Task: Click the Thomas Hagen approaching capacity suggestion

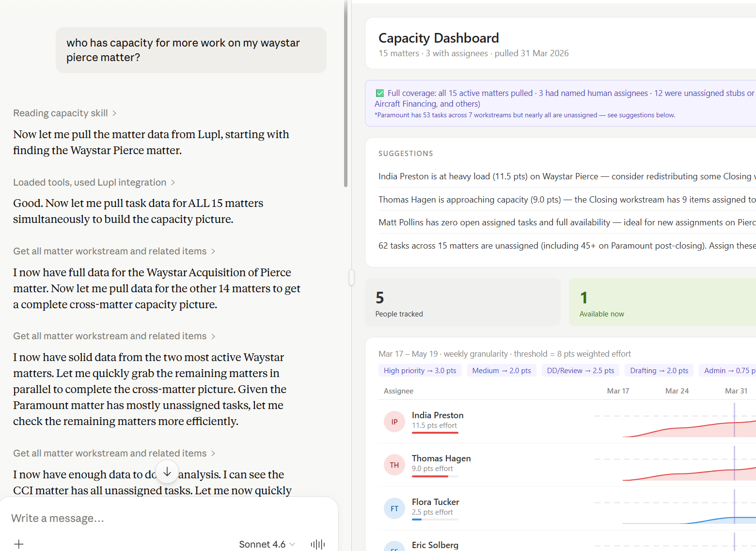Action: coord(567,199)
